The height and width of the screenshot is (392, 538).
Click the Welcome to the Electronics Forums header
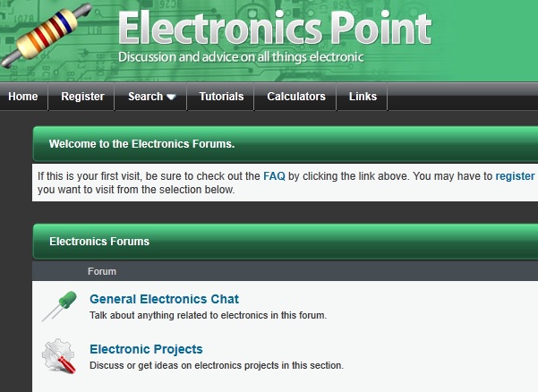pos(142,143)
